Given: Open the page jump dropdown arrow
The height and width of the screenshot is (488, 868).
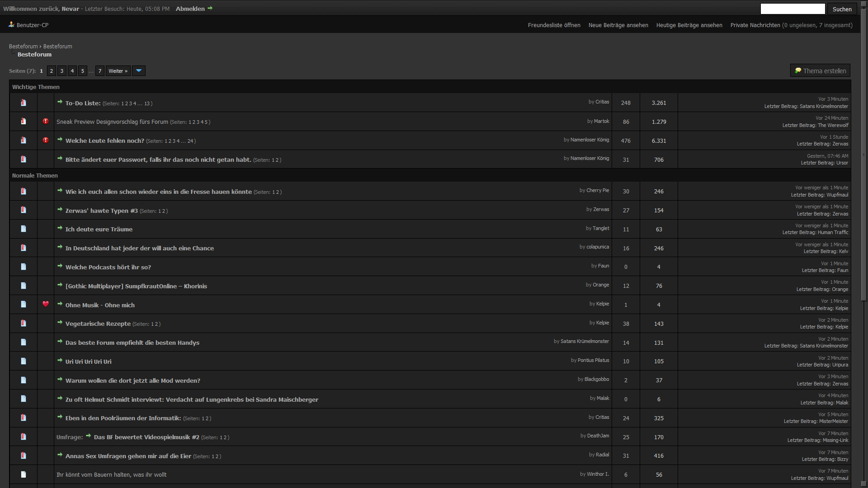Looking at the screenshot, I should coord(139,71).
